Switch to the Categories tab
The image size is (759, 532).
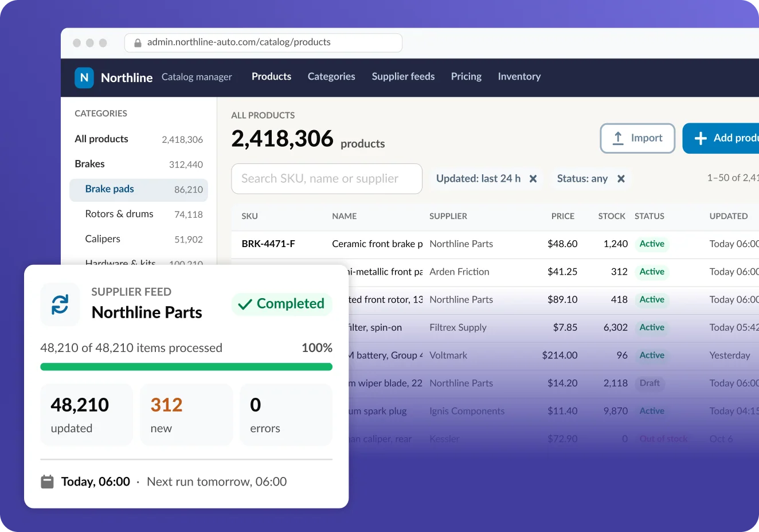point(331,77)
